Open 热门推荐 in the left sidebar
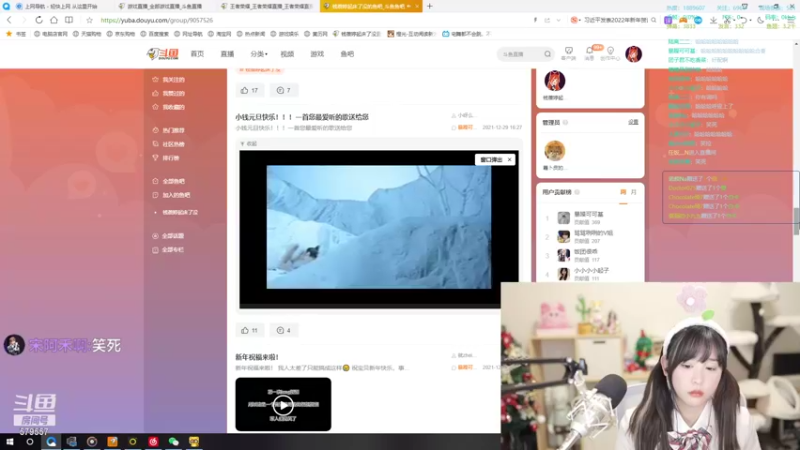800x450 pixels. tap(169, 130)
